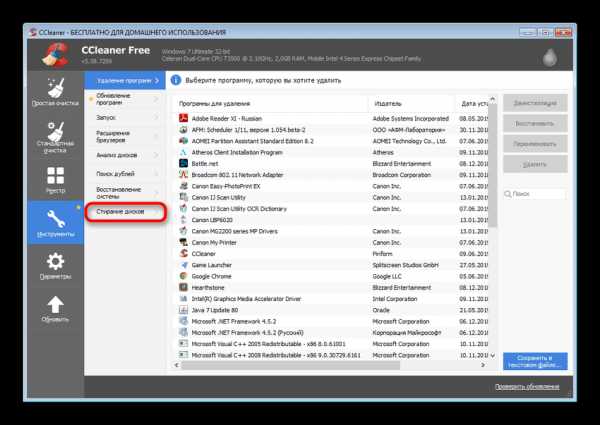Click the Update (Обновить) arrow icon
The width and height of the screenshot is (600, 425).
coord(55,305)
